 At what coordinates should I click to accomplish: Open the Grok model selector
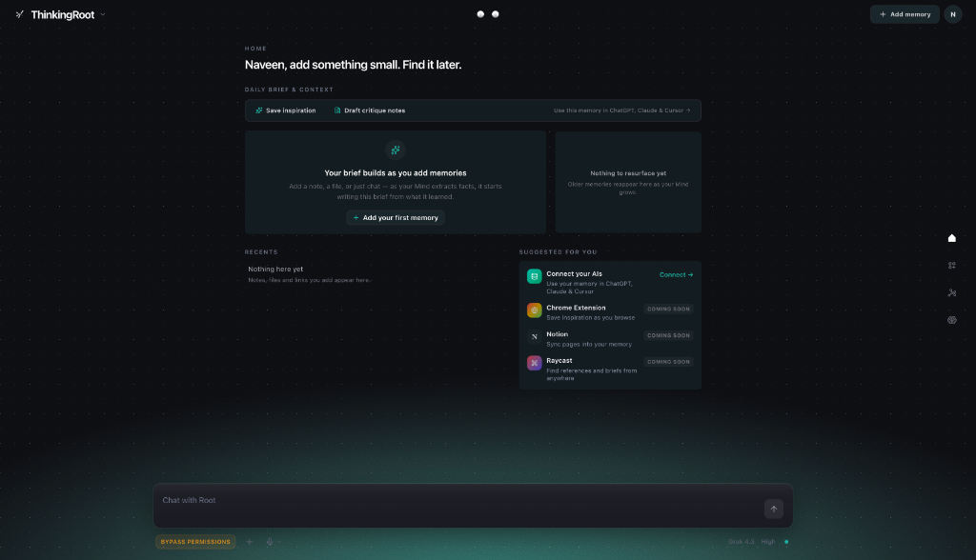click(x=741, y=542)
